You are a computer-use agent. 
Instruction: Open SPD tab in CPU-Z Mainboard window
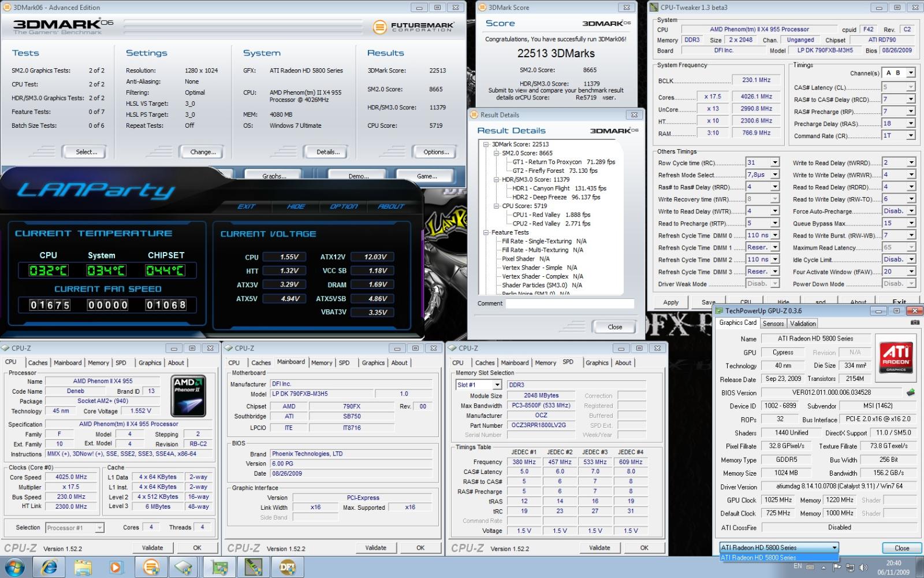344,363
